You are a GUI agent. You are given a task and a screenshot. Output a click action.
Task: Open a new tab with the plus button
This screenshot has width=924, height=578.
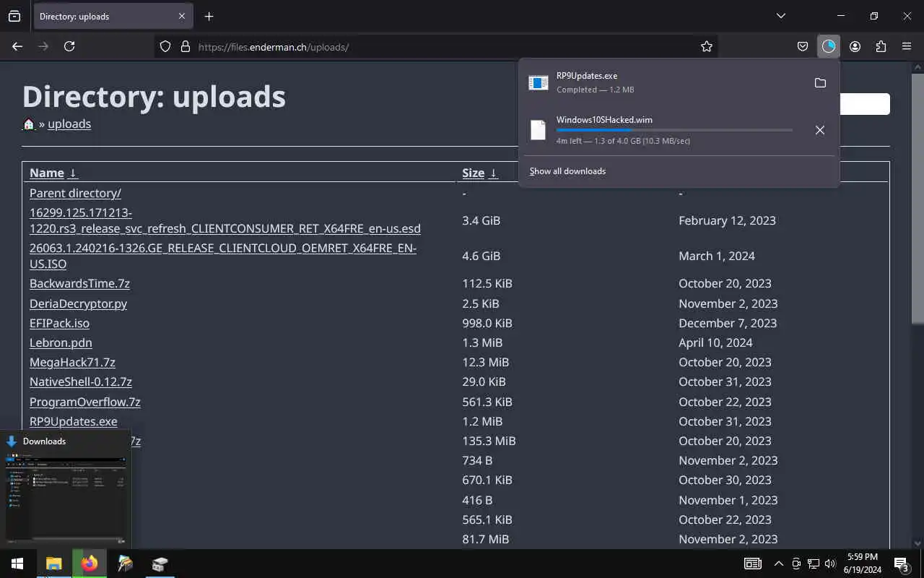click(x=209, y=16)
